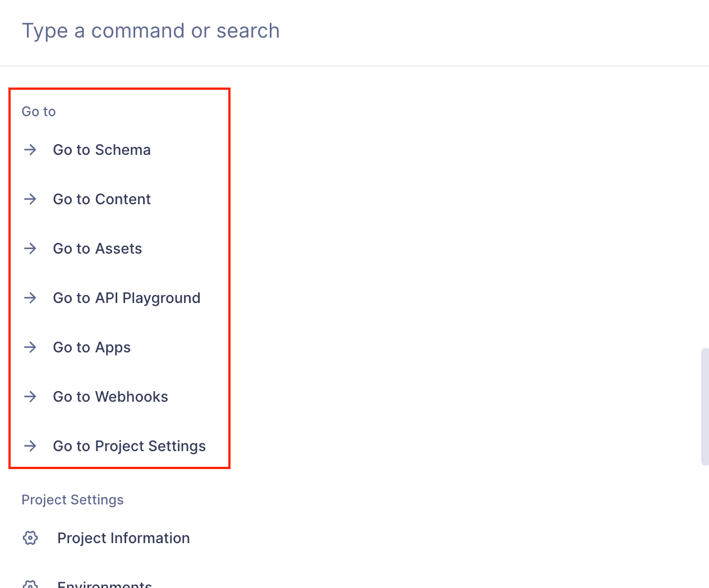Viewport: 709px width, 588px height.
Task: Choose Go to Apps from the list
Action: pos(91,347)
